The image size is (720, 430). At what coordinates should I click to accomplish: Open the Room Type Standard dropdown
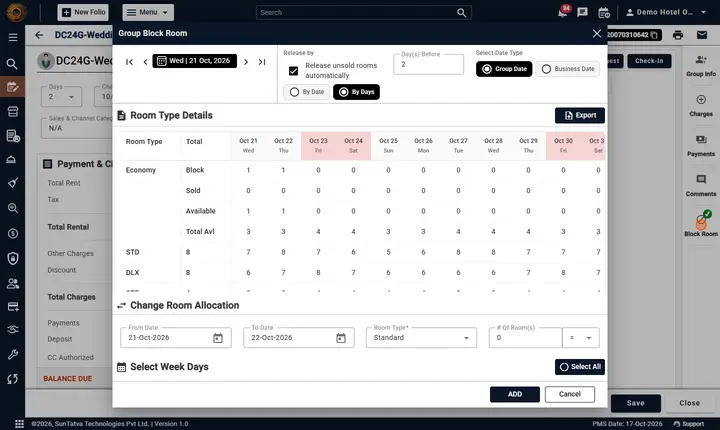pos(421,338)
